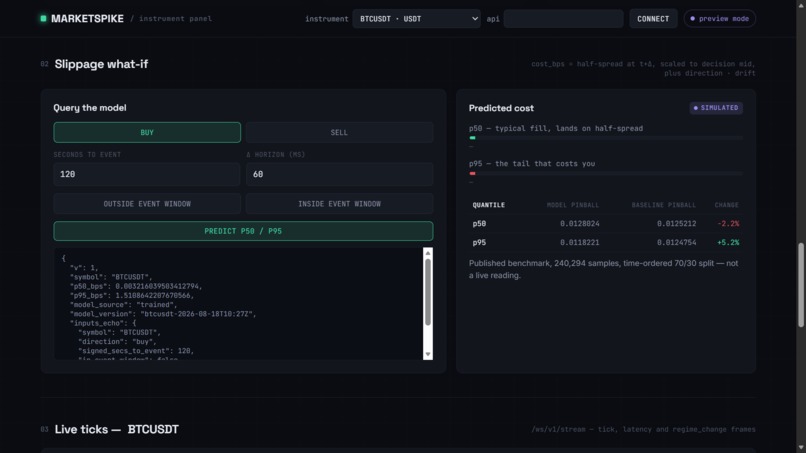Choose OUTSIDE EVENT WINDOW option

click(x=147, y=204)
